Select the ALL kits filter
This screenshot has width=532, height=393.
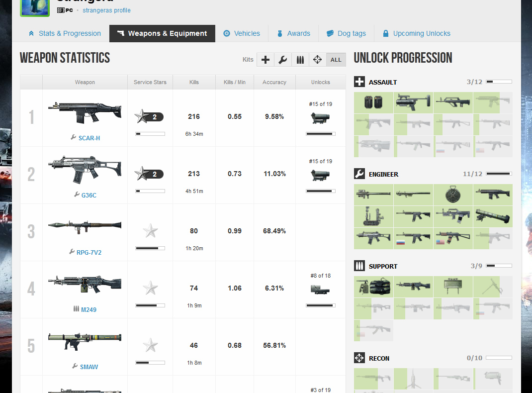pyautogui.click(x=336, y=60)
